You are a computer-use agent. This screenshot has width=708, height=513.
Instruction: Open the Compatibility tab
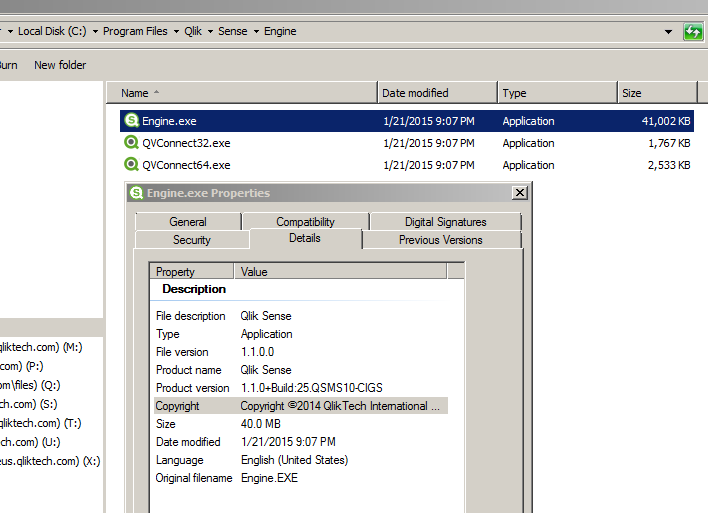pos(305,222)
